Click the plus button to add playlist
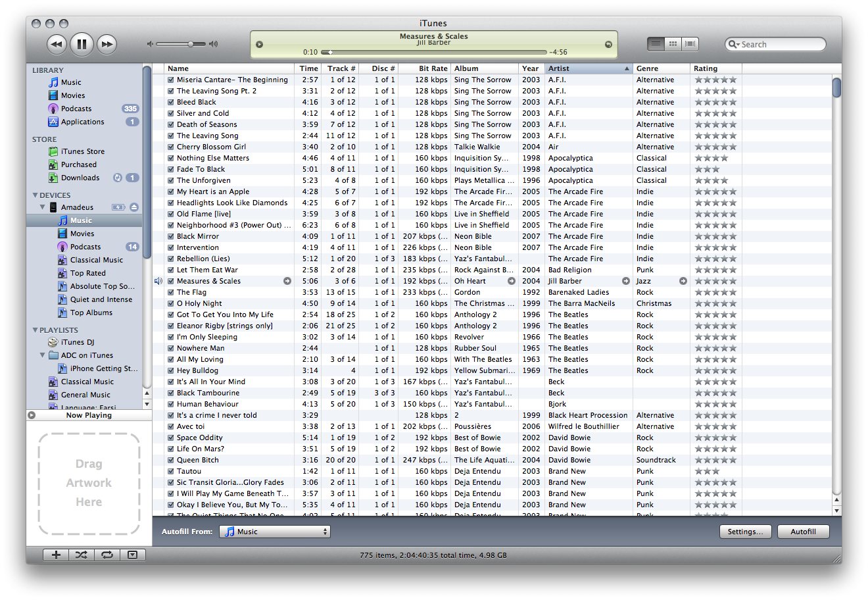Image resolution: width=868 pixels, height=600 pixels. click(56, 555)
